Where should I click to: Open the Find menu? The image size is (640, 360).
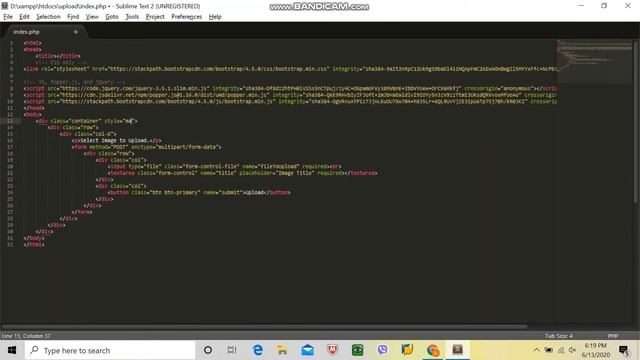(73, 17)
